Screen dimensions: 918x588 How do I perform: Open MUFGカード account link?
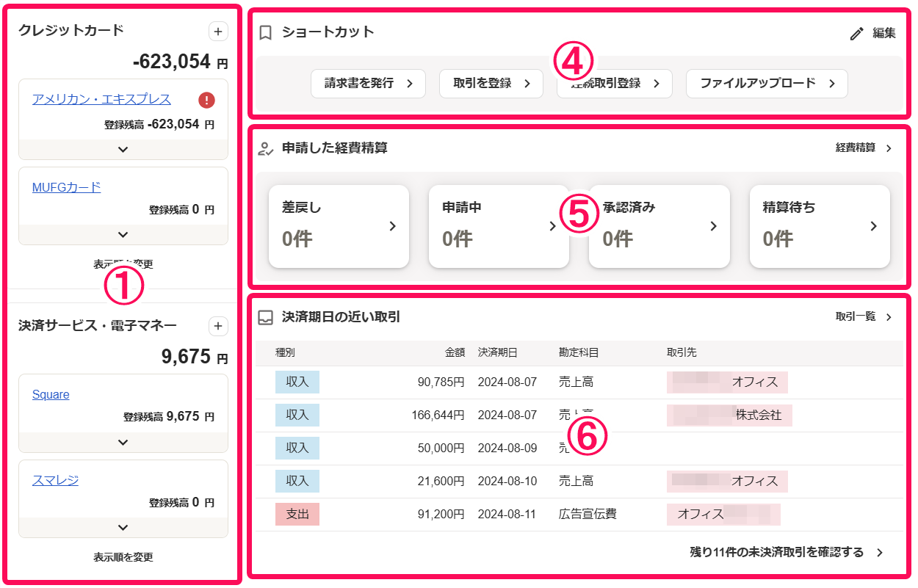[x=67, y=187]
